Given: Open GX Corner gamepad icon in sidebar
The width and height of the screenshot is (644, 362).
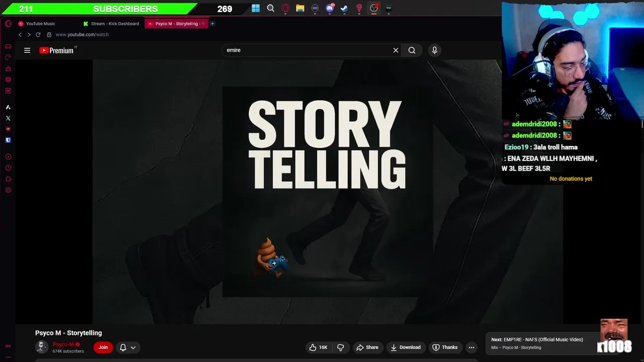Looking at the screenshot, I should (8, 46).
